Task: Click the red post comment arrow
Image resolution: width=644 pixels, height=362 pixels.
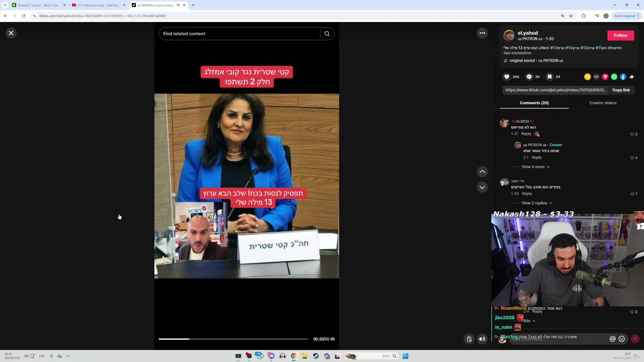Action: pyautogui.click(x=635, y=339)
